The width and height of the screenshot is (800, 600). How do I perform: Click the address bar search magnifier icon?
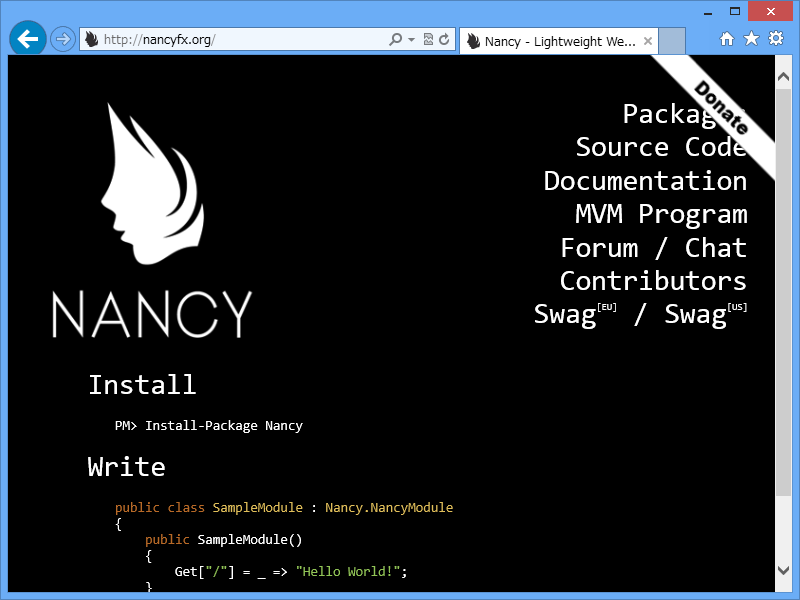point(395,39)
